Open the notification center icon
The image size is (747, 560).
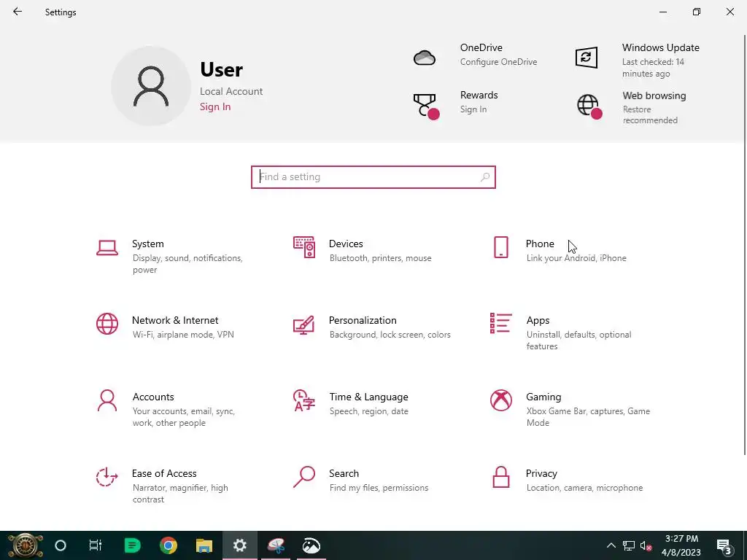(724, 547)
